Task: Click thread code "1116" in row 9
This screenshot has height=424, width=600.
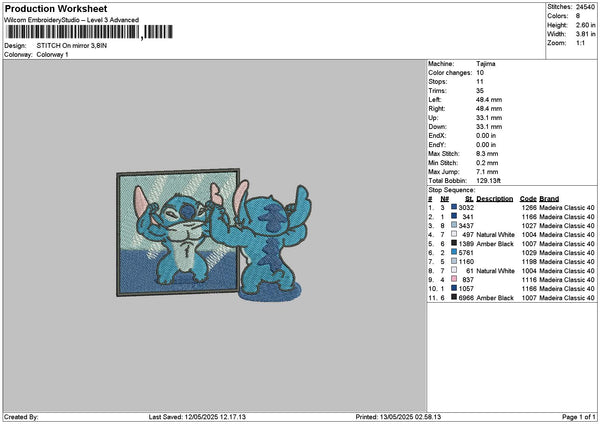Action: point(529,280)
